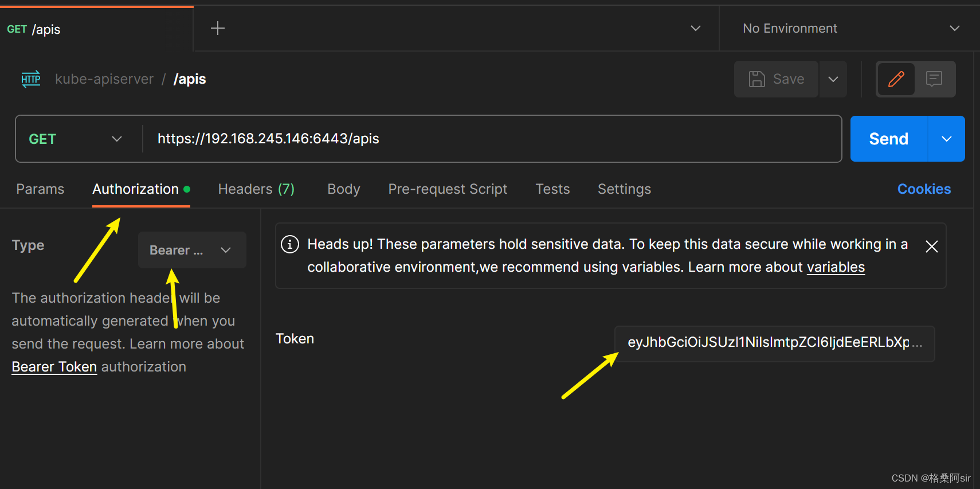Click the Token label text

click(x=295, y=339)
